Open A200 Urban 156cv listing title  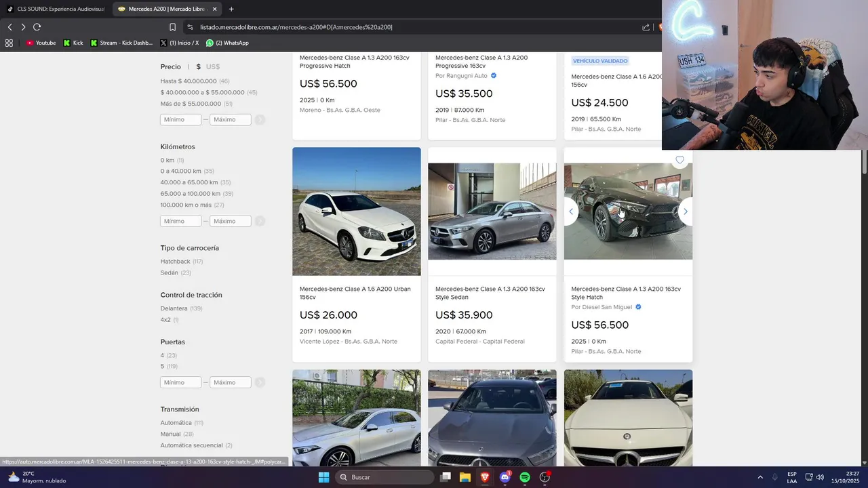click(x=355, y=293)
